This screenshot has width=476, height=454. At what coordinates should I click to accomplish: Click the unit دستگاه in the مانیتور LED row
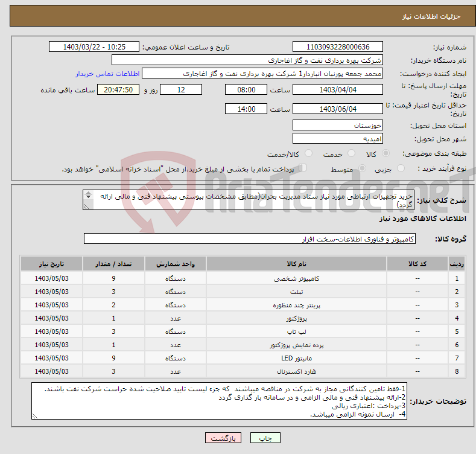point(176,358)
